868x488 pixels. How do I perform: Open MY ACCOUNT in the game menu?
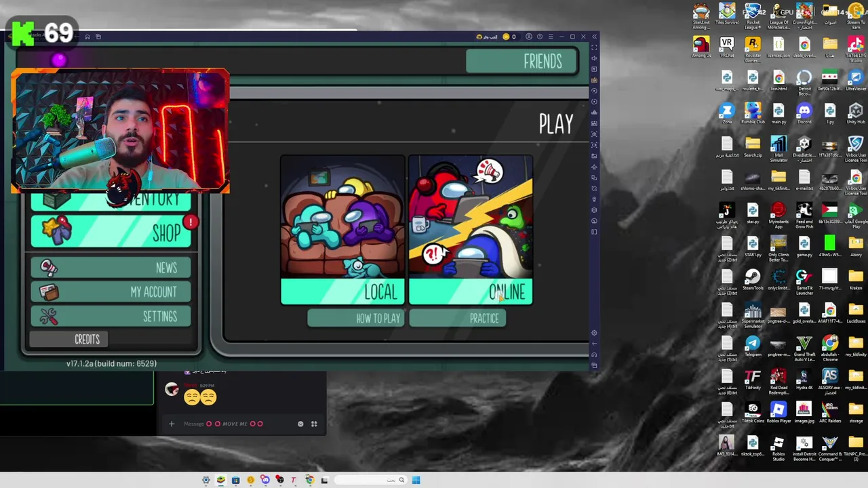111,292
